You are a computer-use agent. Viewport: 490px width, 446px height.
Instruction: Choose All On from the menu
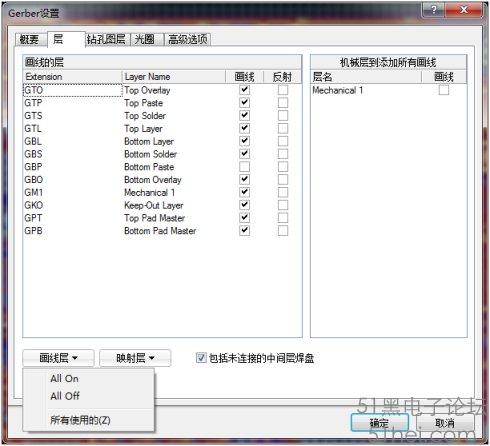tap(65, 379)
